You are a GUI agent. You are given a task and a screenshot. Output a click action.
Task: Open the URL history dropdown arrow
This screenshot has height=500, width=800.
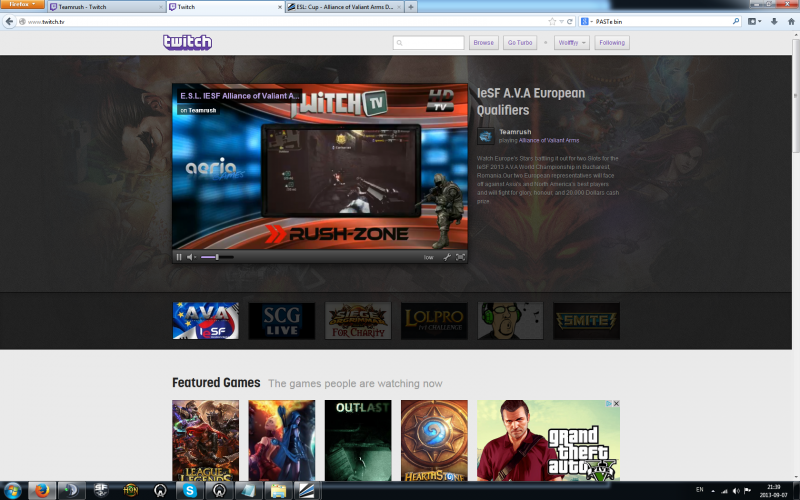click(561, 21)
